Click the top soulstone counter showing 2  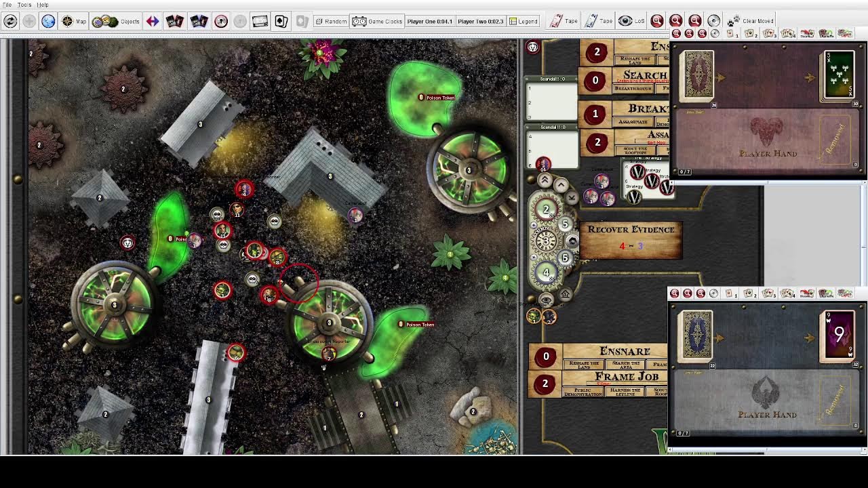pyautogui.click(x=546, y=209)
